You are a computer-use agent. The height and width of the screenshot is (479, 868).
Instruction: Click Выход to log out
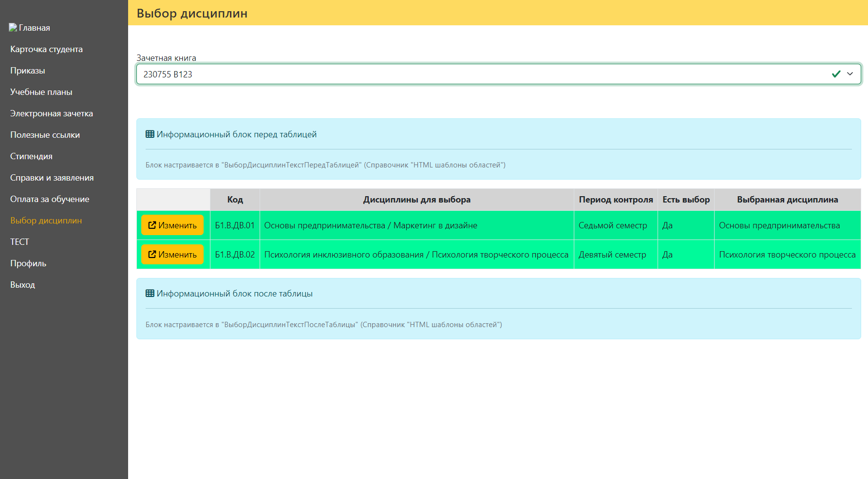coord(22,285)
